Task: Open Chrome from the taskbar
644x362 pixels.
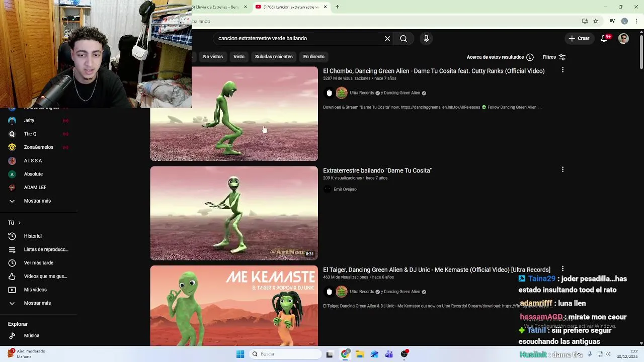Action: (x=345, y=354)
